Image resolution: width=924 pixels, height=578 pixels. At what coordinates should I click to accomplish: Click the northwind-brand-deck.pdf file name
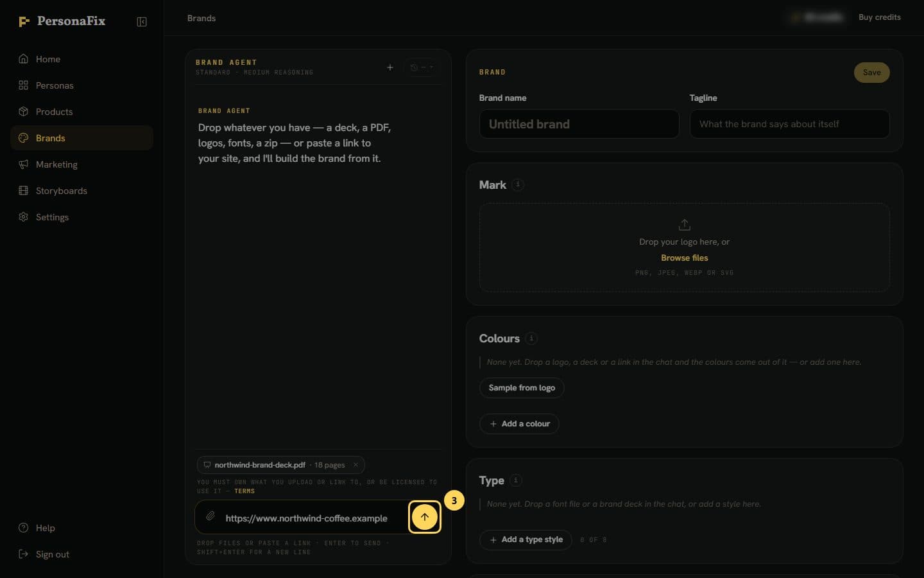coord(260,465)
